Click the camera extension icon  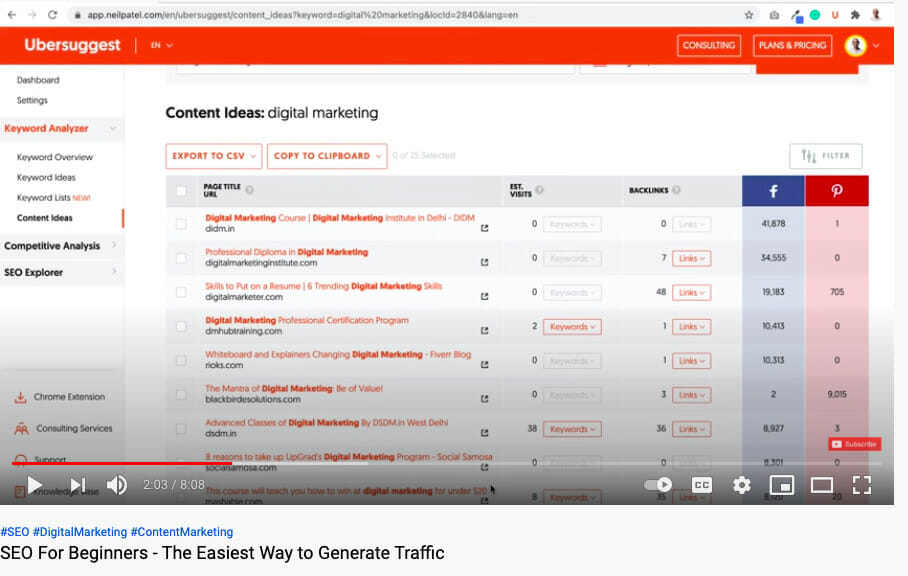774,15
